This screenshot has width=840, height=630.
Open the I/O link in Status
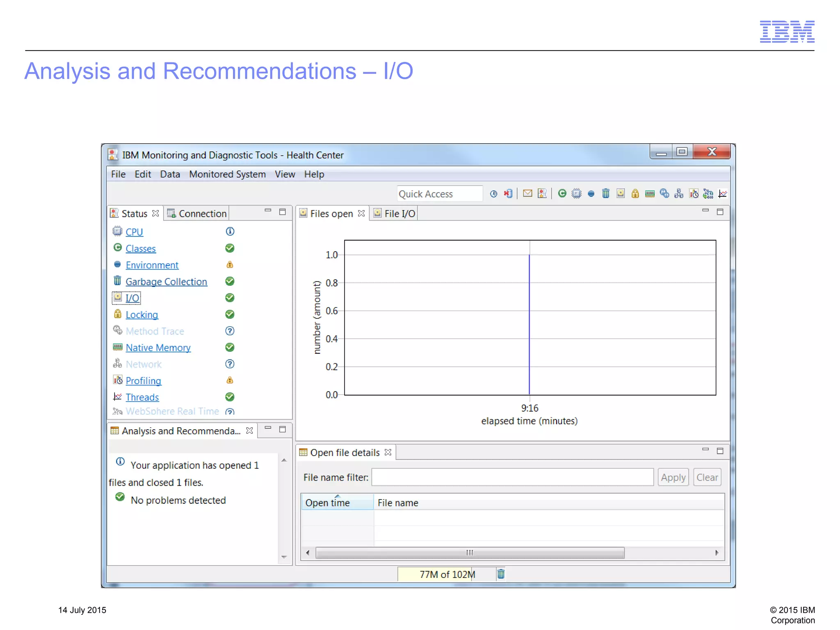tap(132, 298)
